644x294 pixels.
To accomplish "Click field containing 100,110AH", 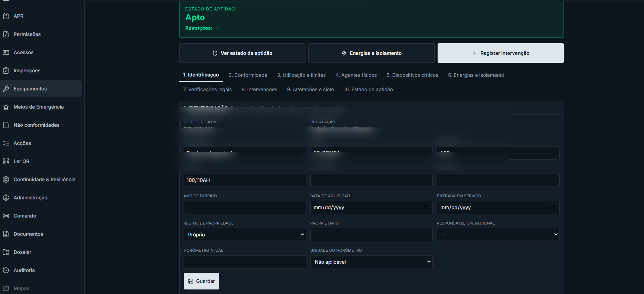I will point(245,180).
